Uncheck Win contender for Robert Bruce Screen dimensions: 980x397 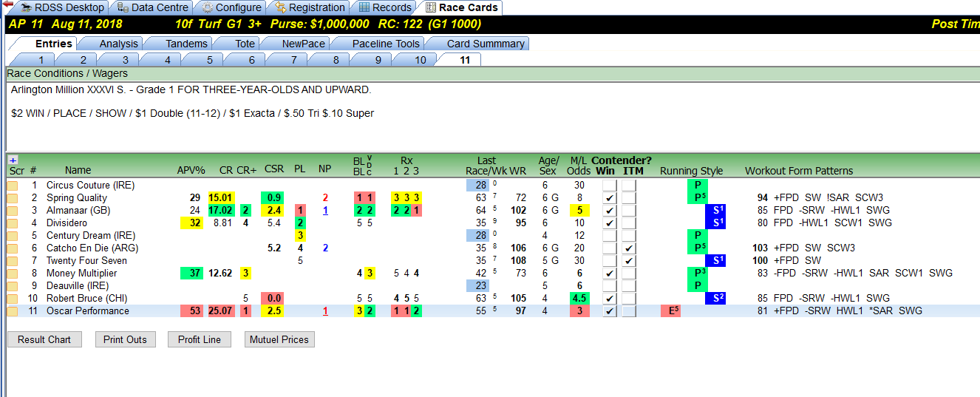[x=609, y=299]
